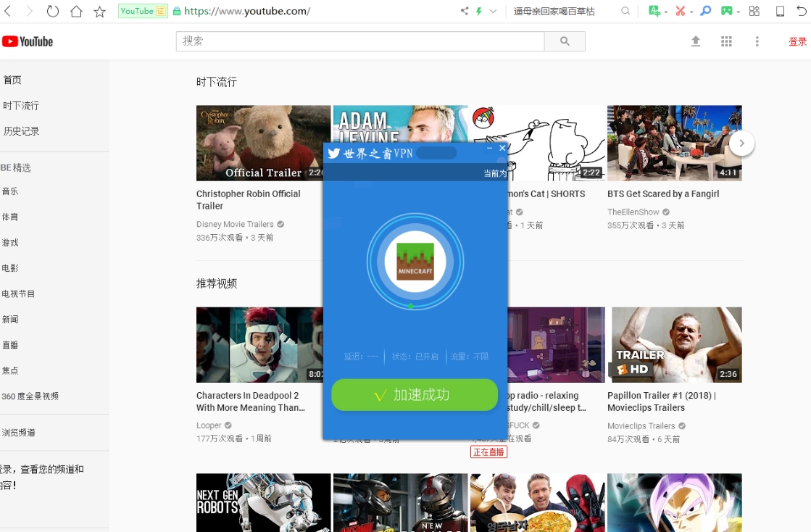Open the Disney Movie Trailers channel
The width and height of the screenshot is (811, 532).
(x=235, y=225)
